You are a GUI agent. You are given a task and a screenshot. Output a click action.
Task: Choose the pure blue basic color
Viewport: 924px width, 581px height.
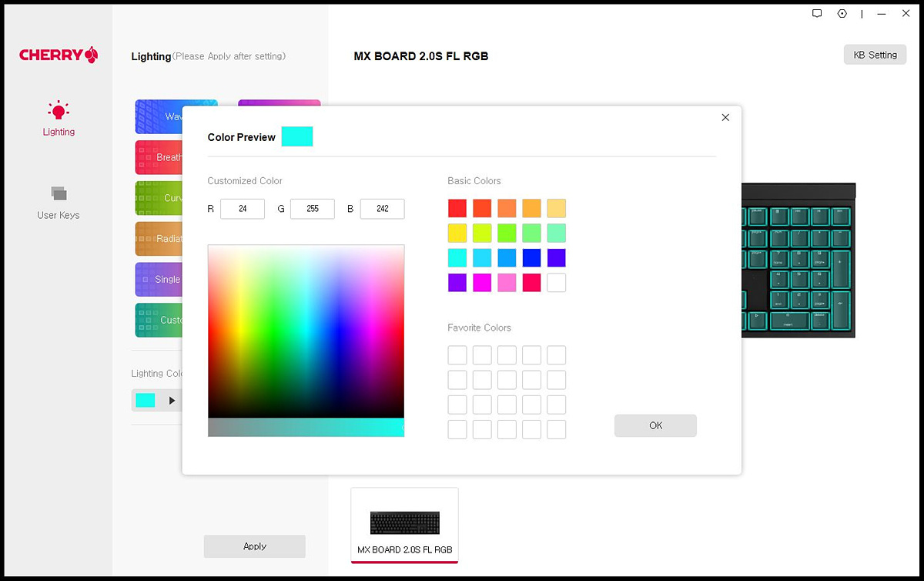coord(531,257)
